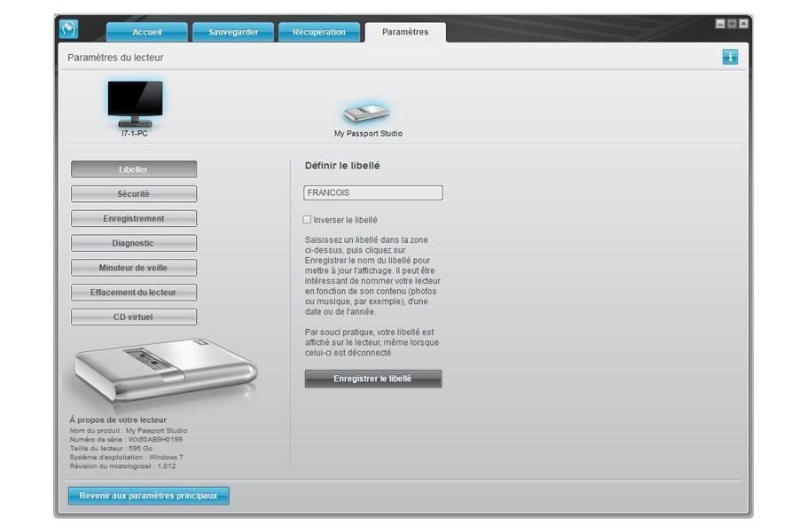Select Effacement du lecteur
The image size is (798, 532).
click(134, 293)
